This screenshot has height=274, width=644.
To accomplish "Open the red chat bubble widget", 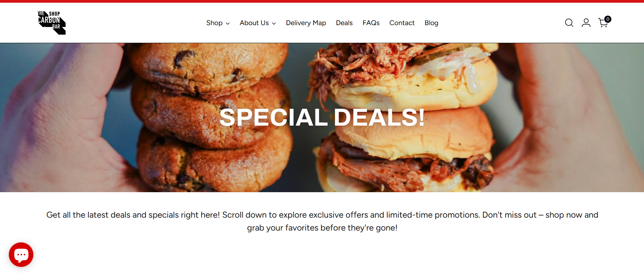I will point(21,255).
